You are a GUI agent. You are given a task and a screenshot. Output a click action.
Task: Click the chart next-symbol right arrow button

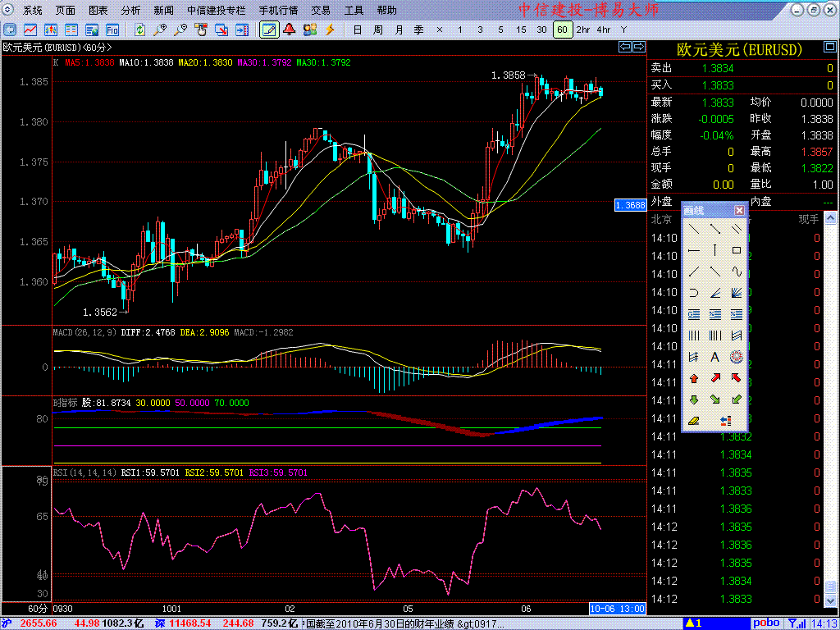tap(638, 47)
